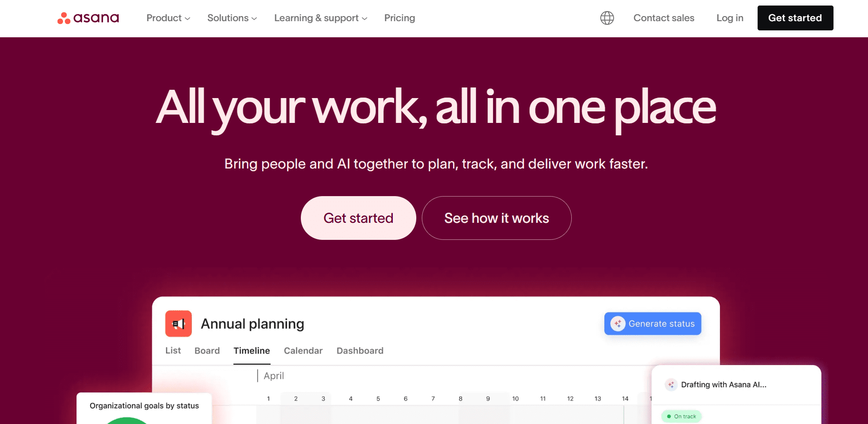
Task: Click the three-dot Asana logo mark
Action: coord(63,18)
